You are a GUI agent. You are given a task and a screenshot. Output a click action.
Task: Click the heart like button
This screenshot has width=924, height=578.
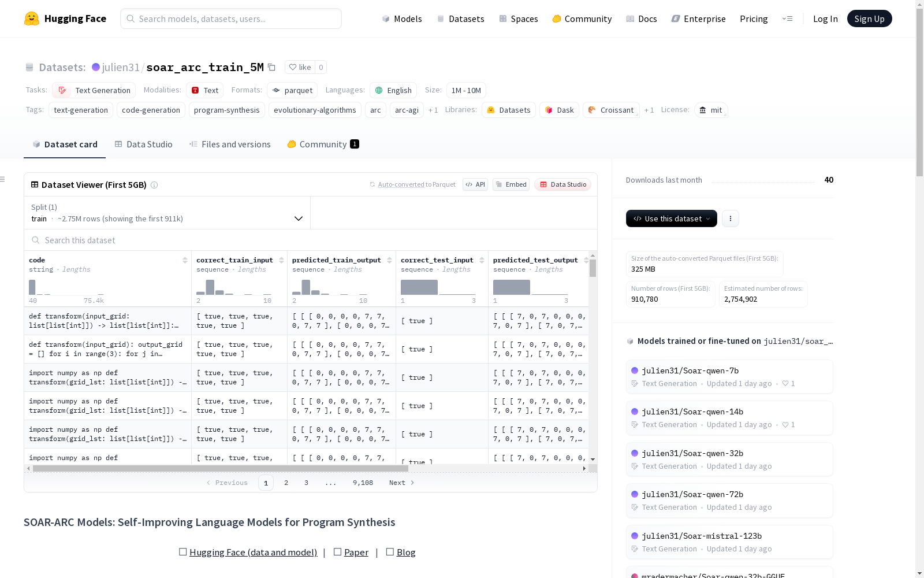click(300, 67)
